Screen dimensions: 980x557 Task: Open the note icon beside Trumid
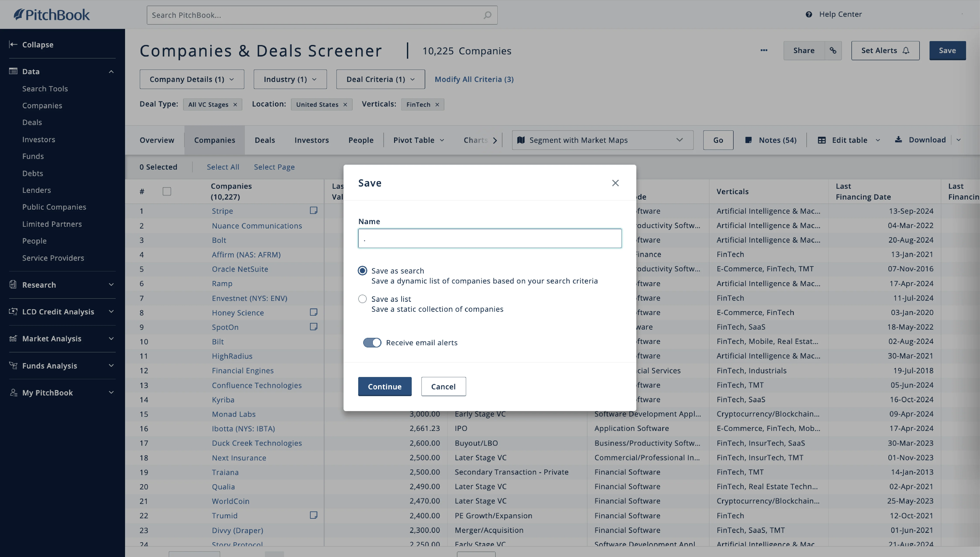(313, 515)
